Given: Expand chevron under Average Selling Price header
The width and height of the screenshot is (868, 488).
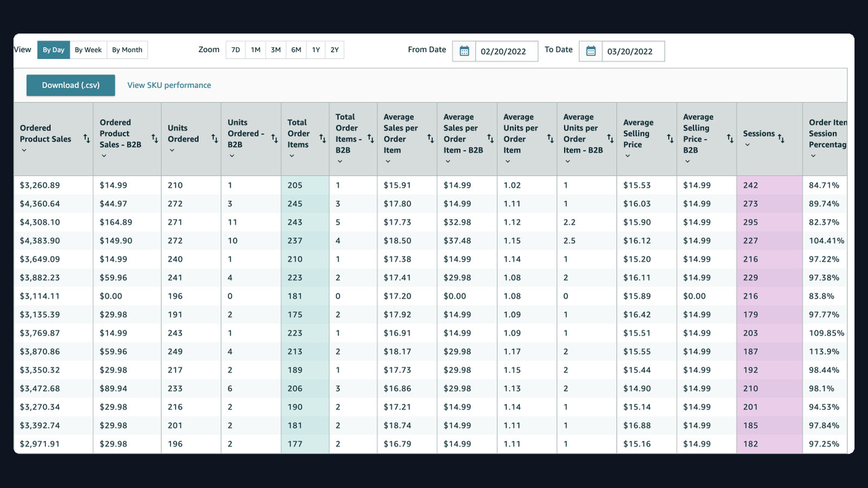Looking at the screenshot, I should pos(628,156).
